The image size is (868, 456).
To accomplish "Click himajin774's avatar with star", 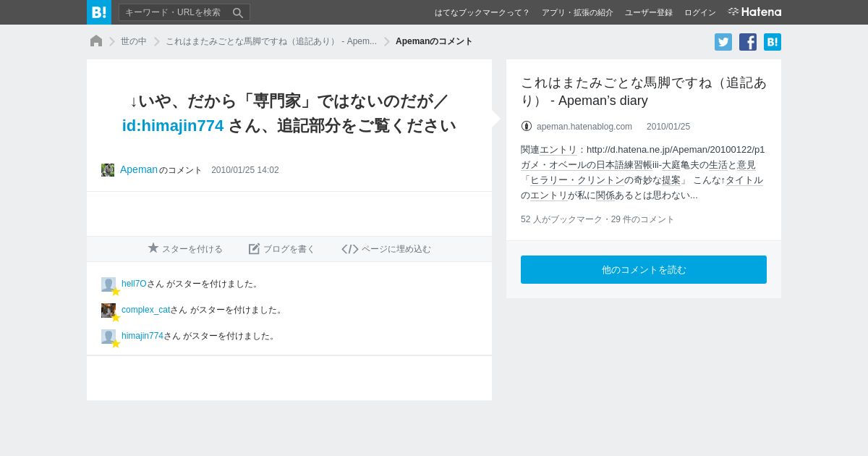I will point(109,337).
